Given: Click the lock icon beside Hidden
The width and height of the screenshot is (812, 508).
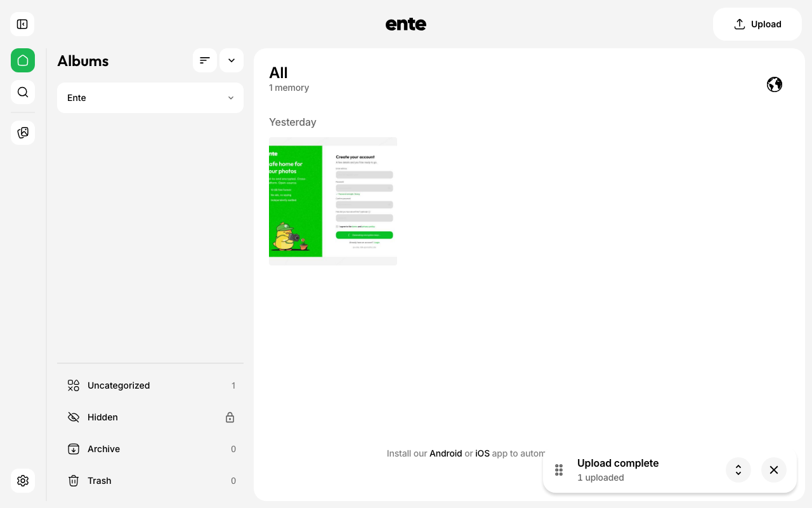Looking at the screenshot, I should pyautogui.click(x=230, y=417).
